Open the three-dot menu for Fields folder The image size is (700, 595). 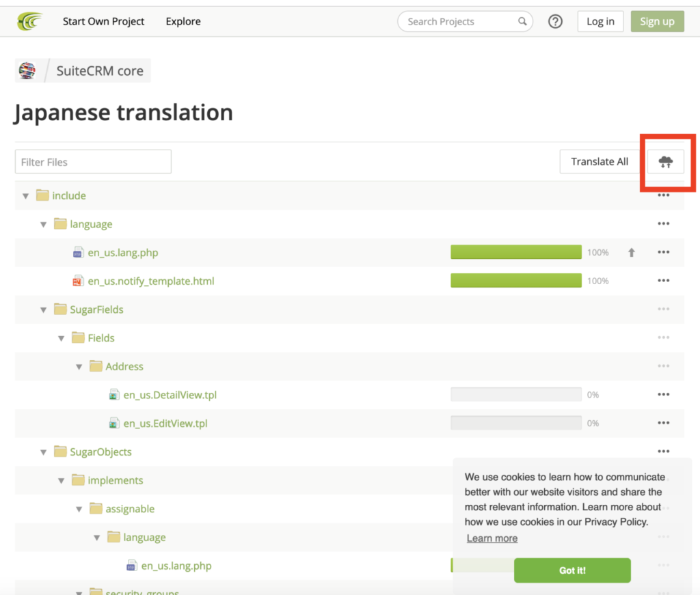[663, 337]
